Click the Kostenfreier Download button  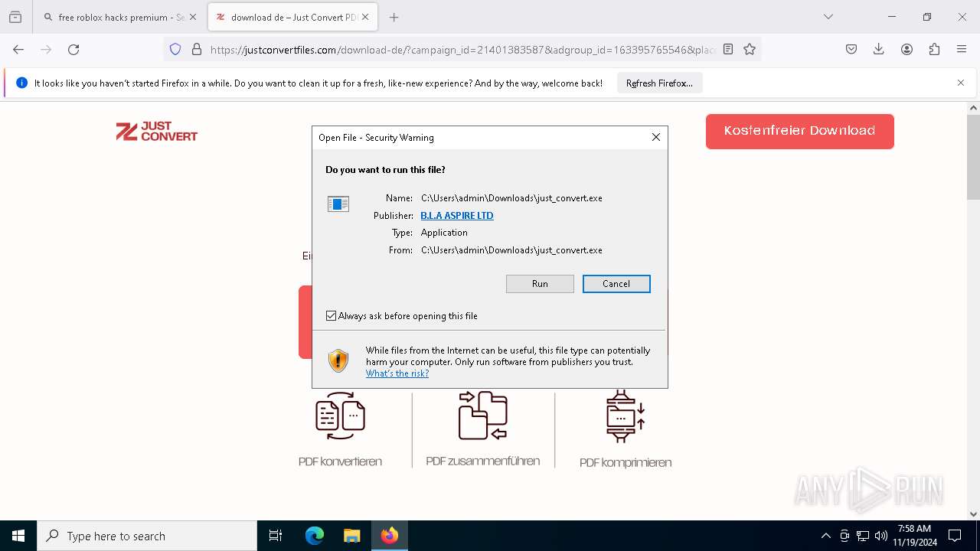[x=800, y=131]
